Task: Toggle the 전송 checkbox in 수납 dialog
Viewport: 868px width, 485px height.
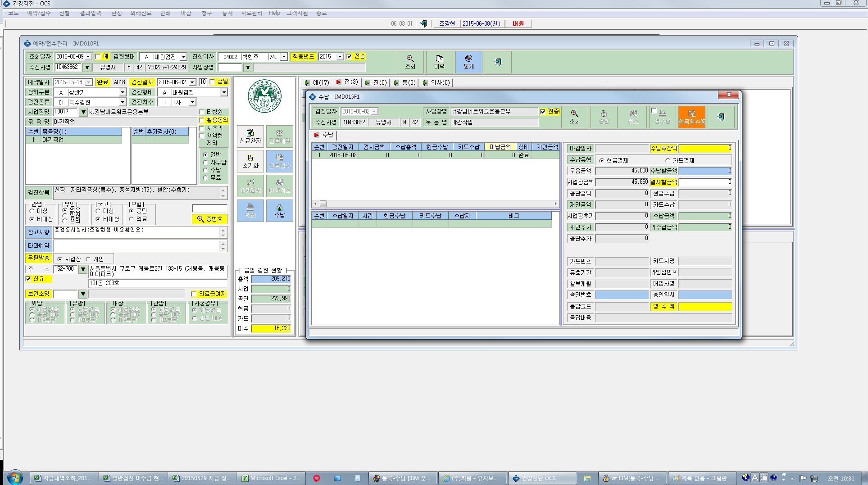Action: click(543, 112)
